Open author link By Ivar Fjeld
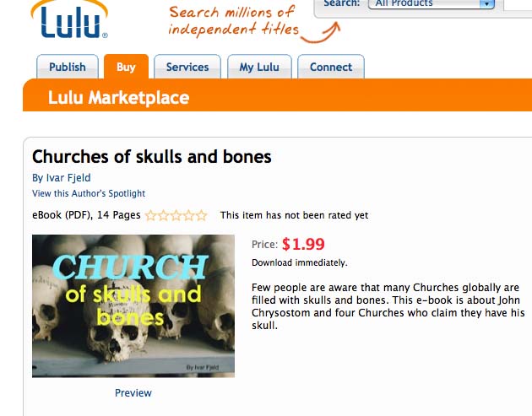Viewport: 532px width, 416px height. [x=62, y=178]
